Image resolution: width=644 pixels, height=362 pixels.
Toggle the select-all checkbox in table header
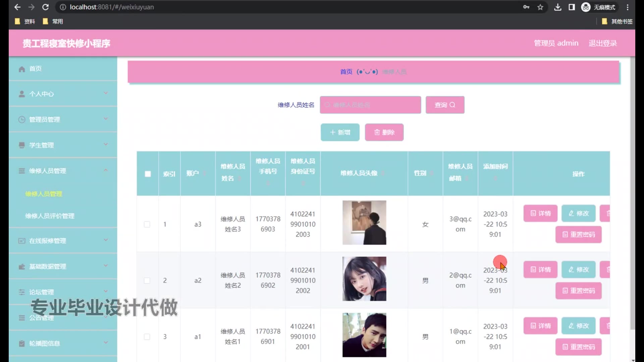click(x=148, y=174)
